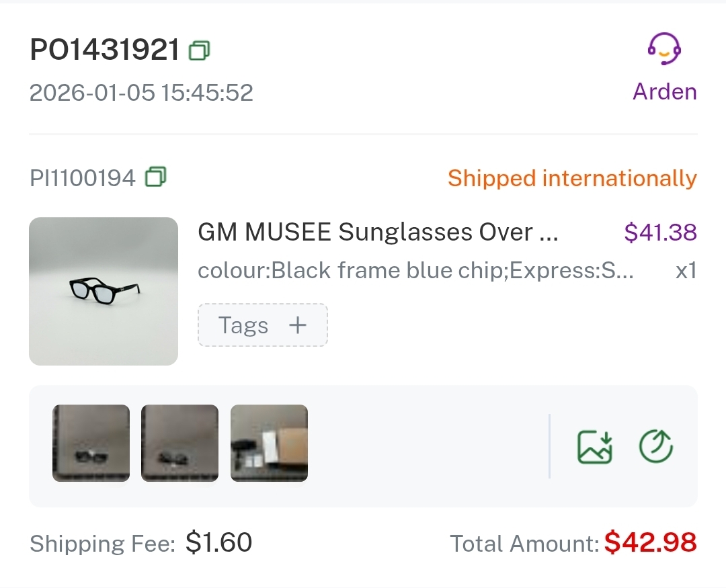Select the order number PO1431921 text

105,50
